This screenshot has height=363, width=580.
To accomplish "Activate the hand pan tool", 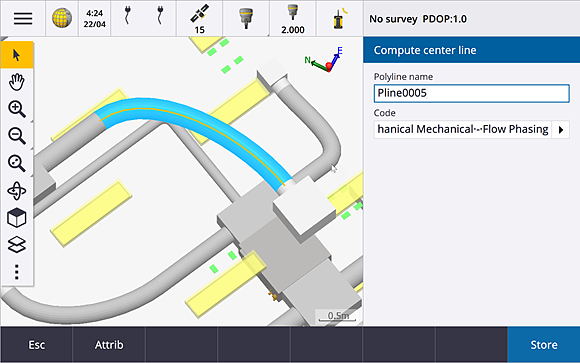I will pos(17,82).
